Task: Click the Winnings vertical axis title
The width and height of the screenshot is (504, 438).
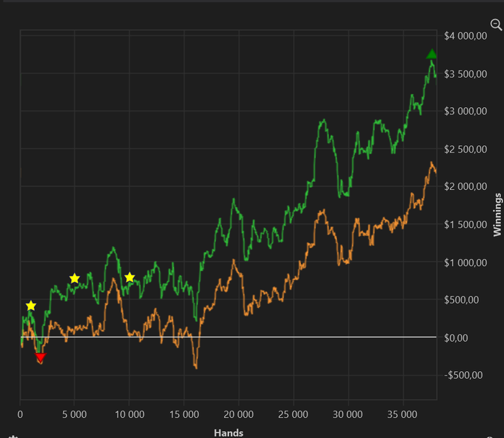Action: [x=498, y=214]
